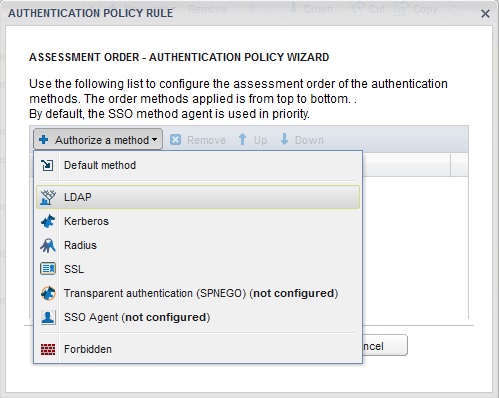Screen dimensions: 499x398
Task: Close the Authentication Policy Rule dialog
Action: pos(485,14)
